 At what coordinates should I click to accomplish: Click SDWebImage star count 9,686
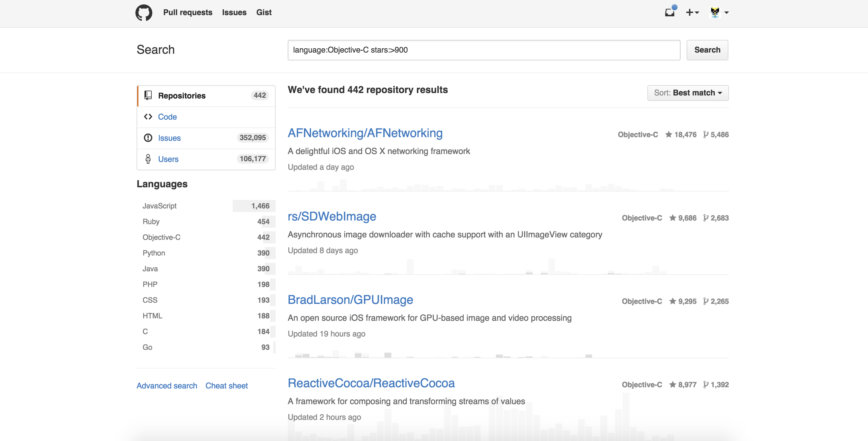[683, 218]
